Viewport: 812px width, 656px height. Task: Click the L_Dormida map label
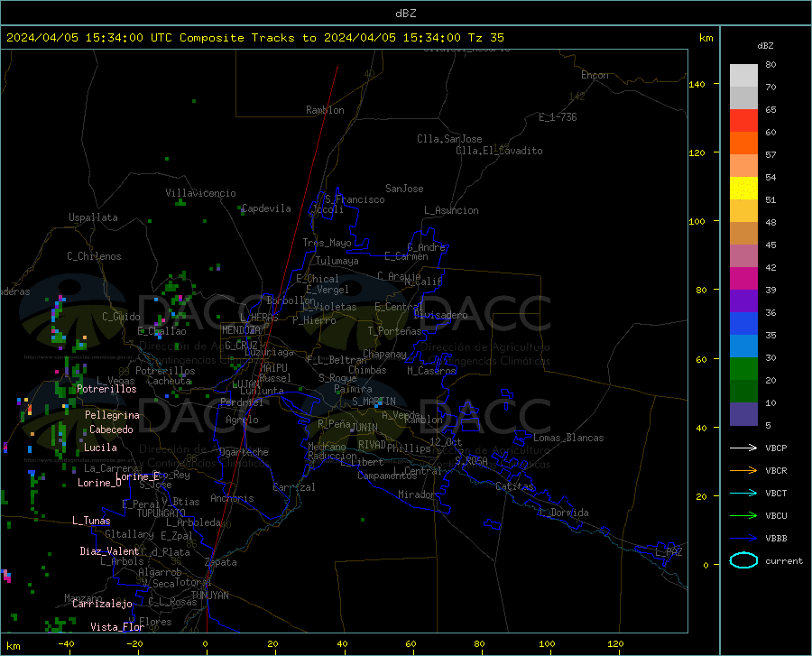pyautogui.click(x=564, y=513)
